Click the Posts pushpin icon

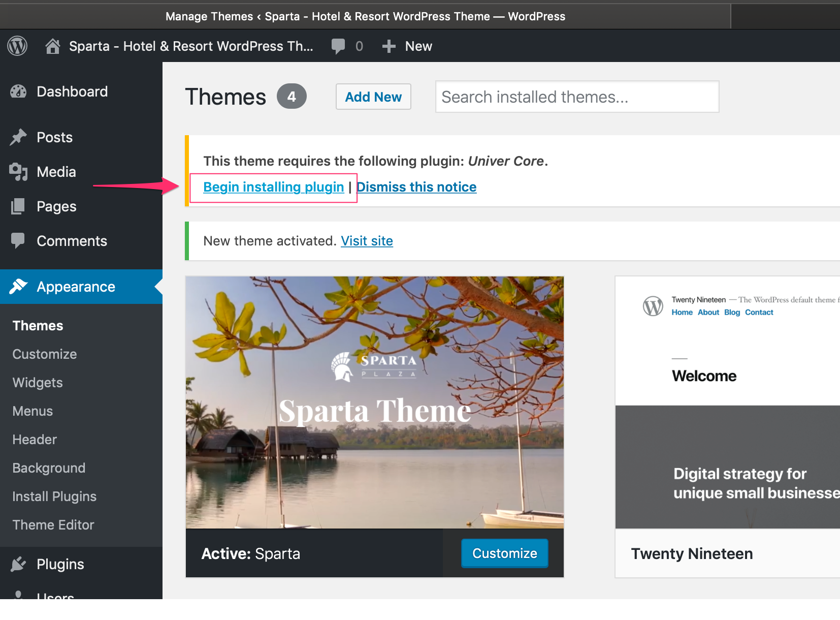[x=18, y=137]
